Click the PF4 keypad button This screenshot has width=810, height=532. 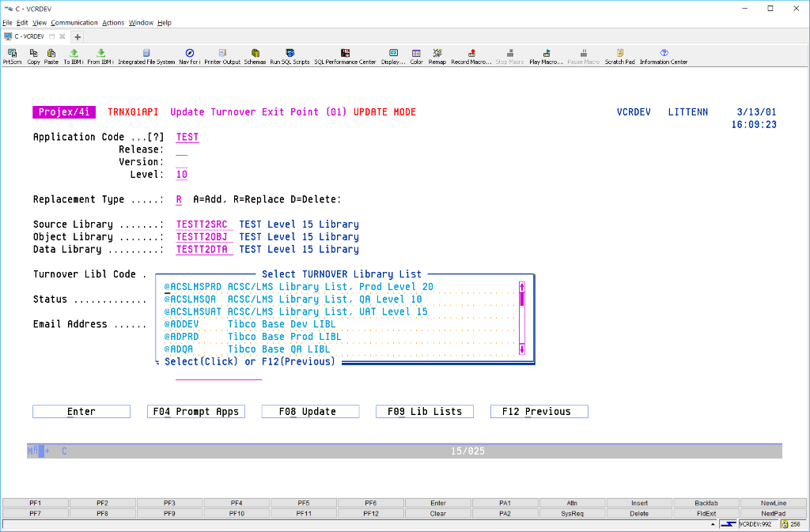click(237, 503)
